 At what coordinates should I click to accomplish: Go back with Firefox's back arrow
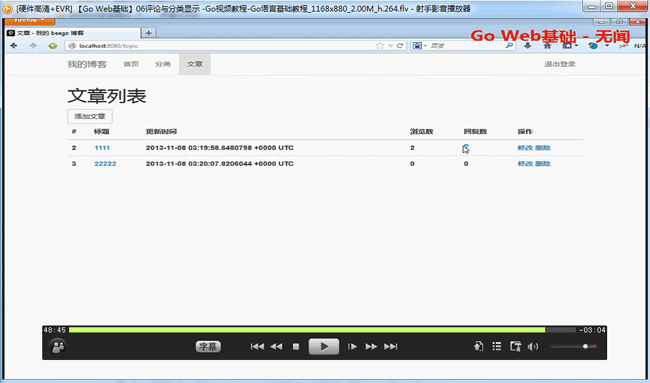pyautogui.click(x=14, y=46)
